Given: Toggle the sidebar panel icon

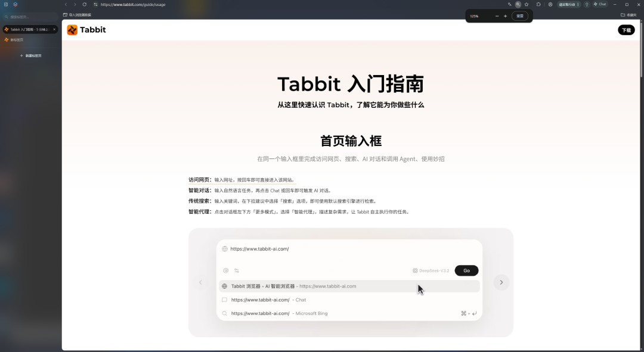Looking at the screenshot, I should 6,4.
